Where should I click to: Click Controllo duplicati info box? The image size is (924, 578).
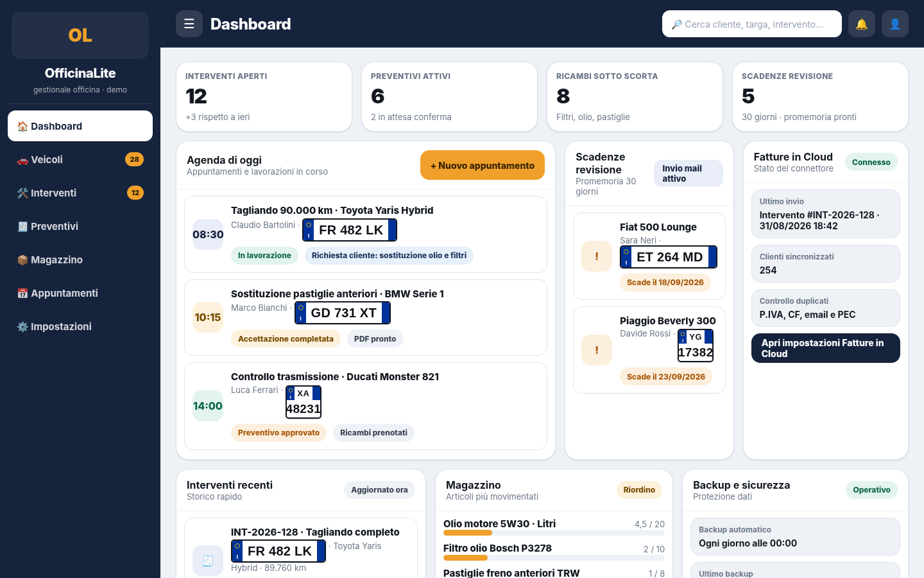(x=826, y=308)
